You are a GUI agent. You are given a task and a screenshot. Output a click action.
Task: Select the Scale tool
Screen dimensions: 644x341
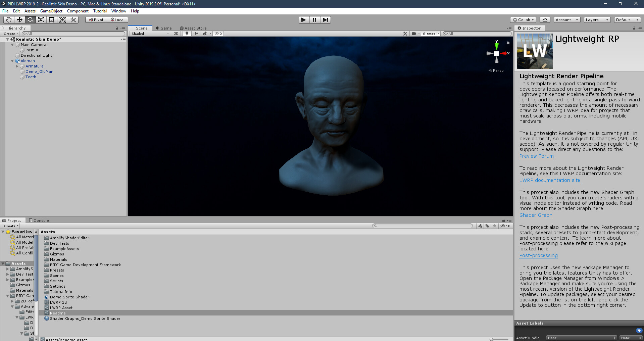(41, 20)
